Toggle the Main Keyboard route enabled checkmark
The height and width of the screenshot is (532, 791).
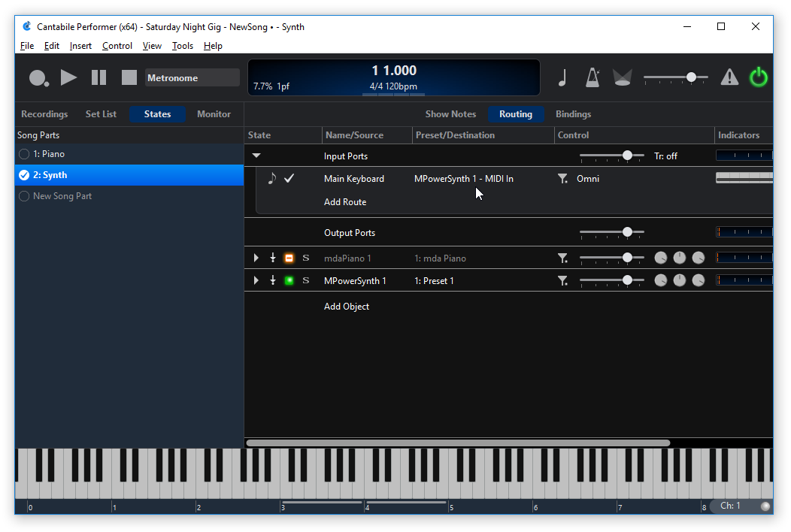click(x=289, y=179)
